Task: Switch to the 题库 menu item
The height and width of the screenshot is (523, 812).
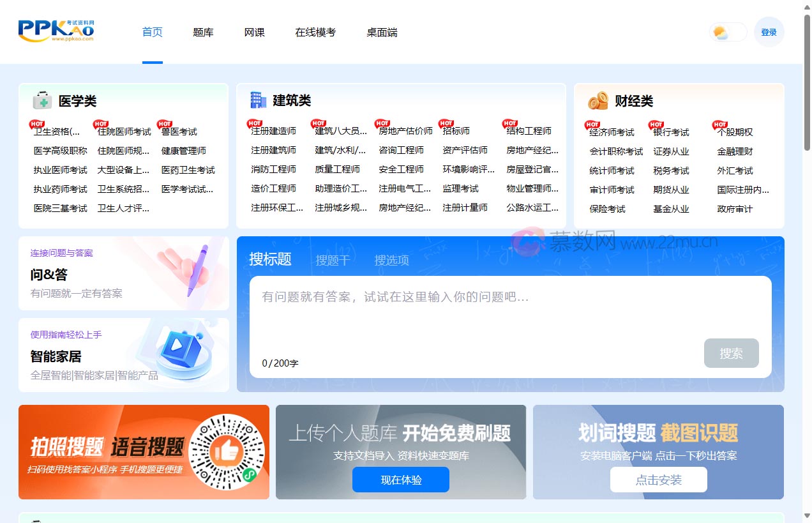Action: (x=203, y=32)
